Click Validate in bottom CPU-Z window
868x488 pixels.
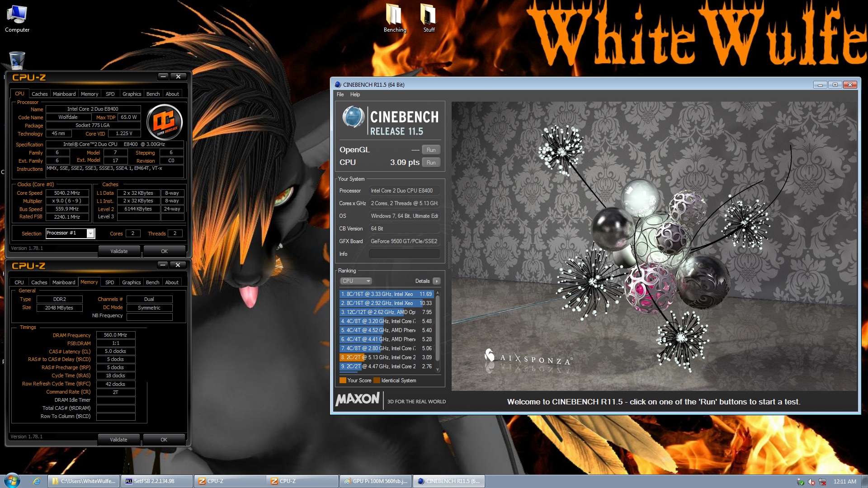pos(118,440)
